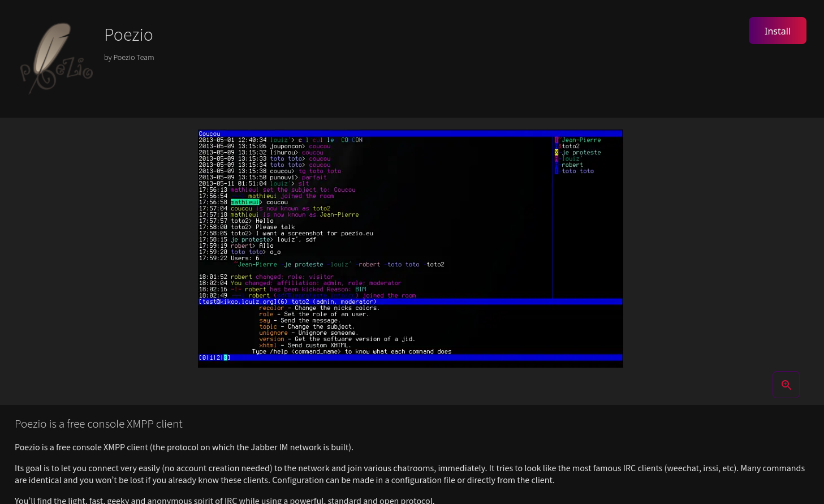Click robert's role badge in the user list

coord(556,165)
